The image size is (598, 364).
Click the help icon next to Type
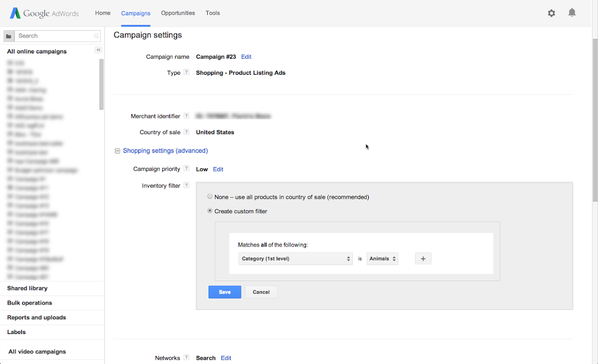pyautogui.click(x=186, y=72)
